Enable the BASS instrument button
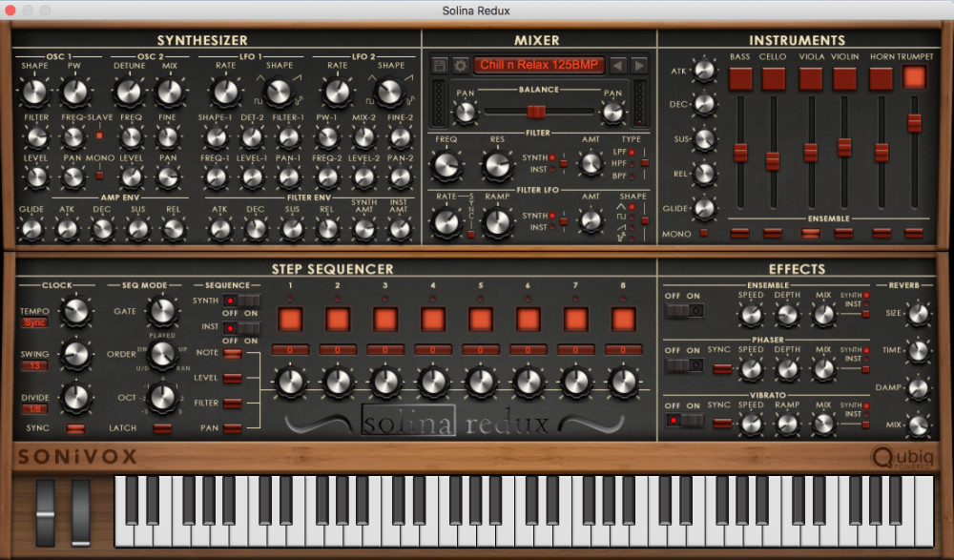The width and height of the screenshot is (954, 560). point(740,78)
